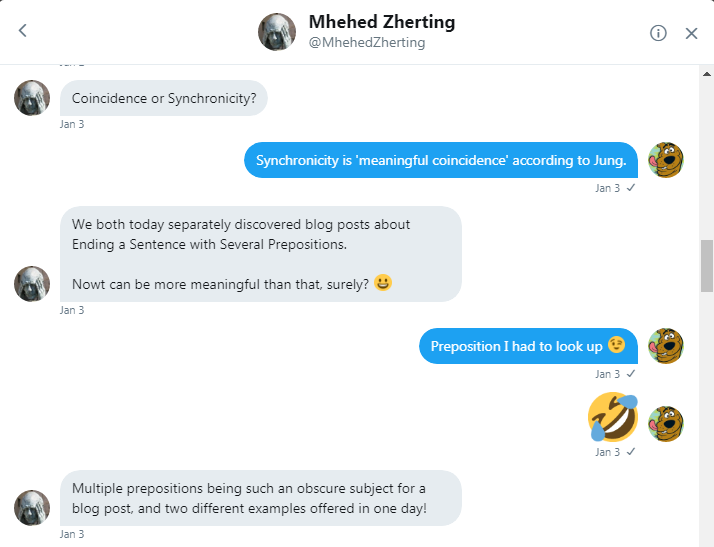Select the 'Preposition I had to look up' bubble
The image size is (714, 547).
(527, 346)
